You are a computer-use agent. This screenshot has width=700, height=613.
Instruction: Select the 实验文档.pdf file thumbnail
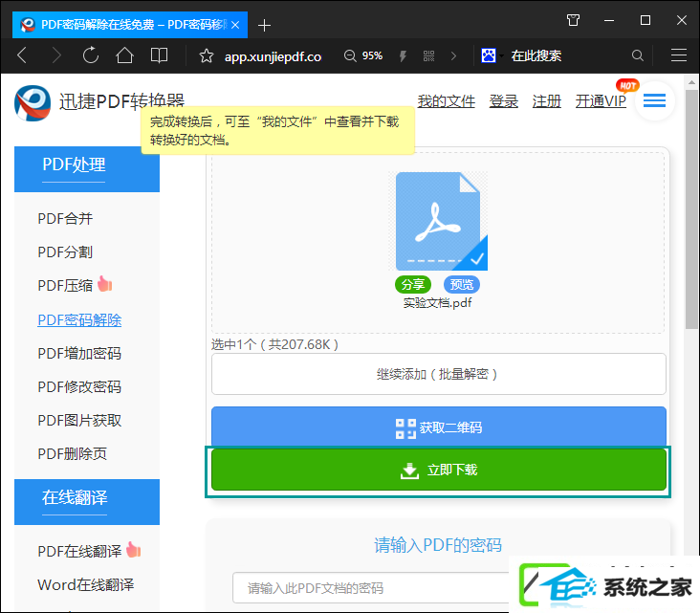tap(442, 221)
